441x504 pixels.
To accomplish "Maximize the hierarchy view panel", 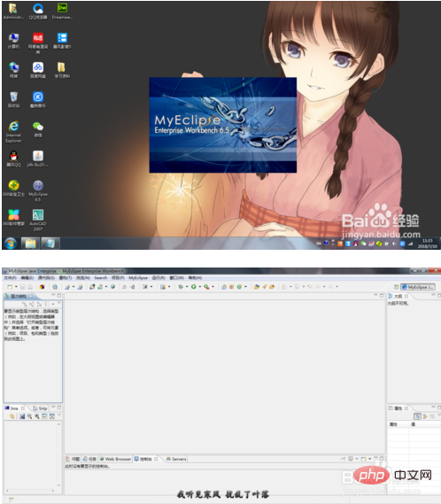I will (59, 295).
